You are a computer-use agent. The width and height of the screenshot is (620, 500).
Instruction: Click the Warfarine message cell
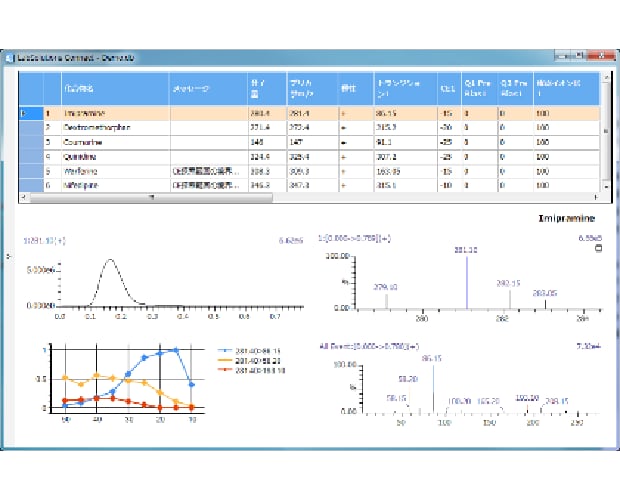[209, 172]
